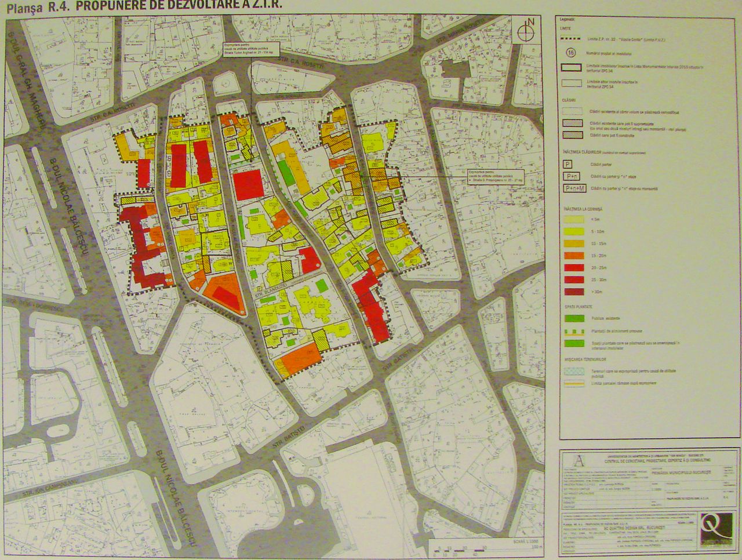The height and width of the screenshot is (560, 742).
Task: Click the 'P+n' height symbol in legend
Action: [x=572, y=176]
